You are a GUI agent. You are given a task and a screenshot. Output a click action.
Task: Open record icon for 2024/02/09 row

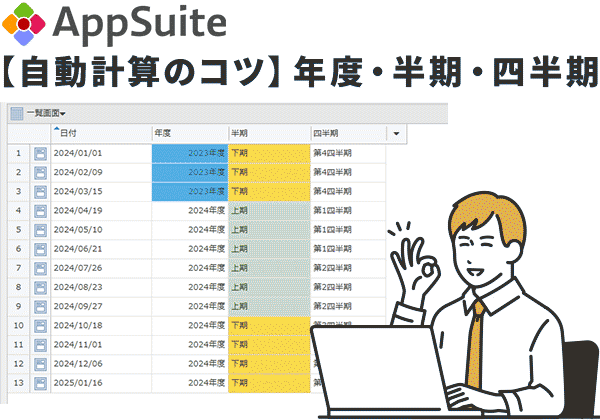(40, 173)
